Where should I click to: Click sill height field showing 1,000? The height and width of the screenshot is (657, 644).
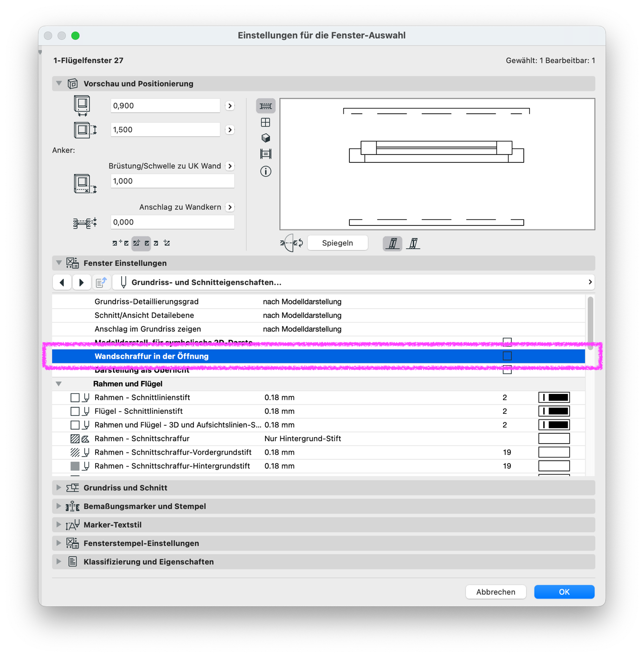click(x=173, y=181)
